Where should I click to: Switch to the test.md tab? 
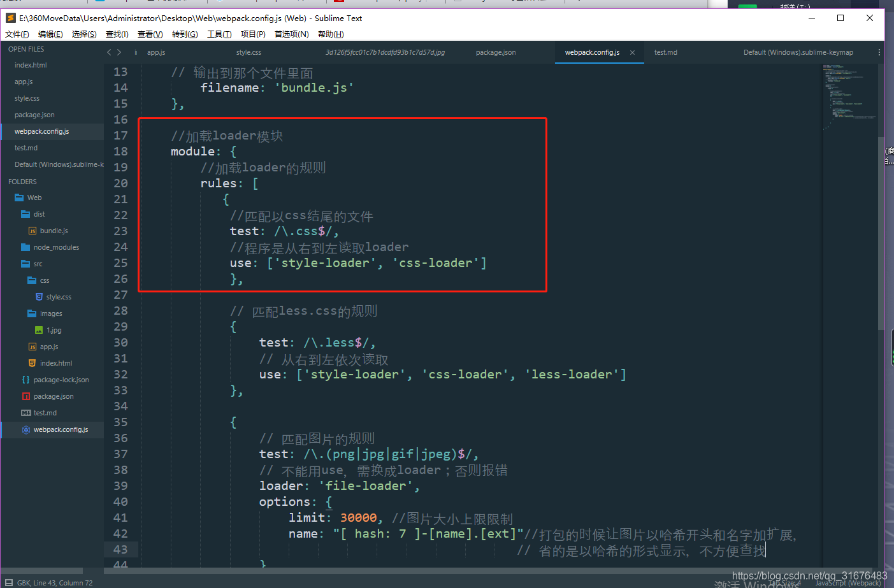(x=665, y=52)
